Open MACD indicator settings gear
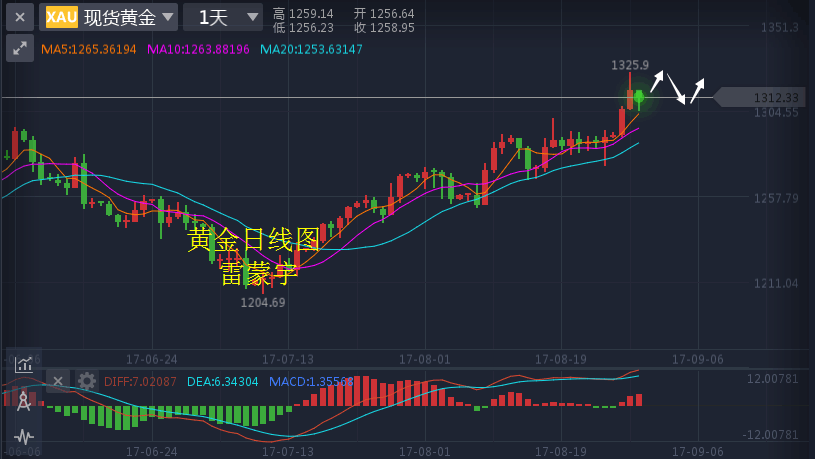This screenshot has width=815, height=459. tap(87, 381)
